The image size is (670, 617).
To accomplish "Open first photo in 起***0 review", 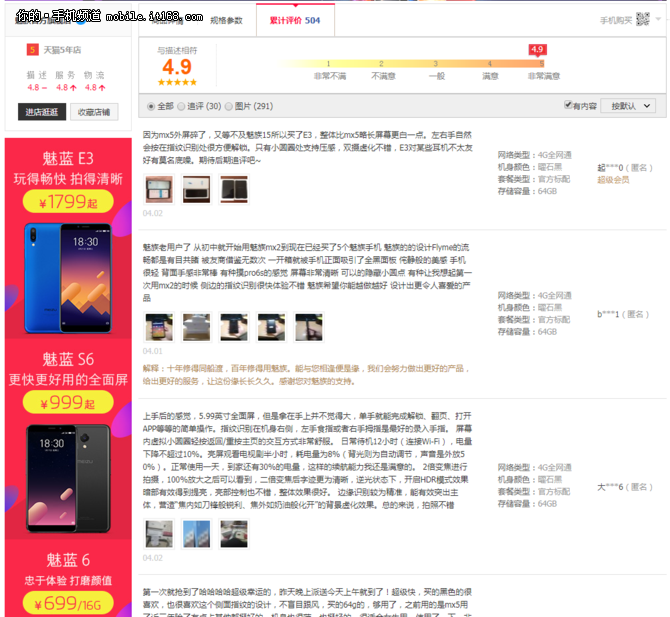I will click(159, 188).
